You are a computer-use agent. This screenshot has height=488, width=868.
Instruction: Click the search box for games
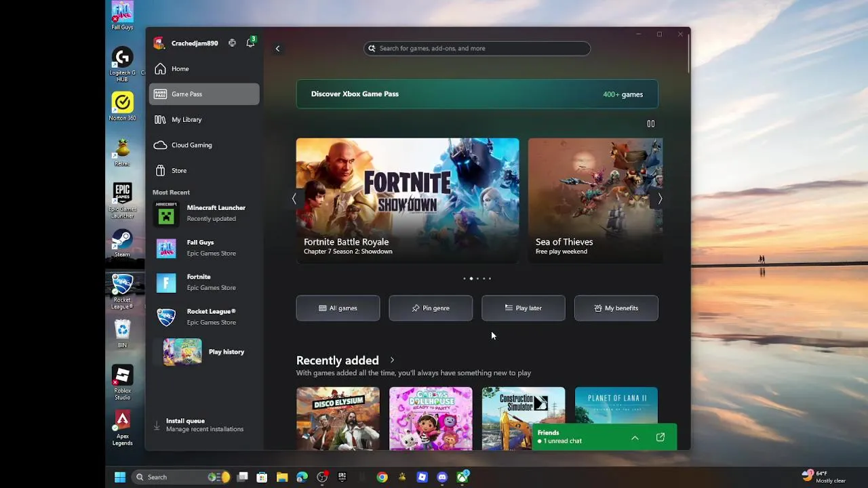[477, 48]
